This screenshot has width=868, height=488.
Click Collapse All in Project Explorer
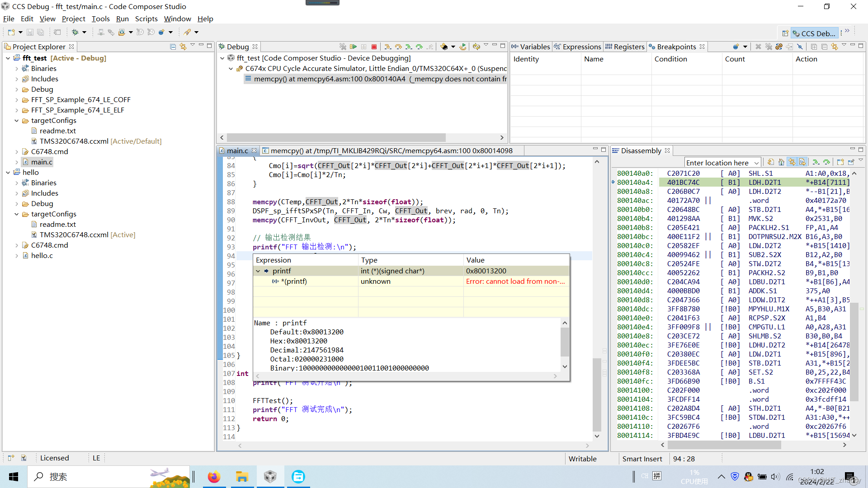[x=173, y=47]
